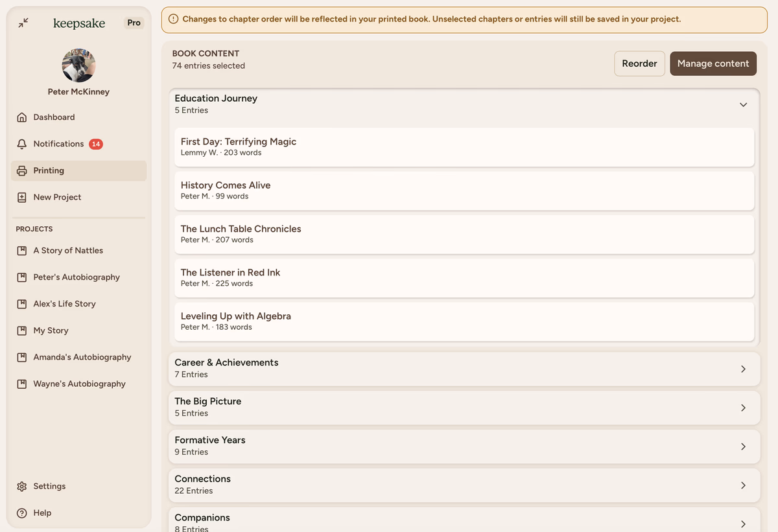The height and width of the screenshot is (532, 778).
Task: Open Peter's Autobiography project
Action: [77, 277]
